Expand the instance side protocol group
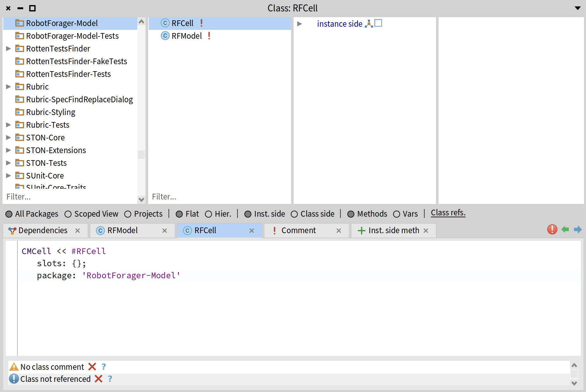 click(x=299, y=24)
